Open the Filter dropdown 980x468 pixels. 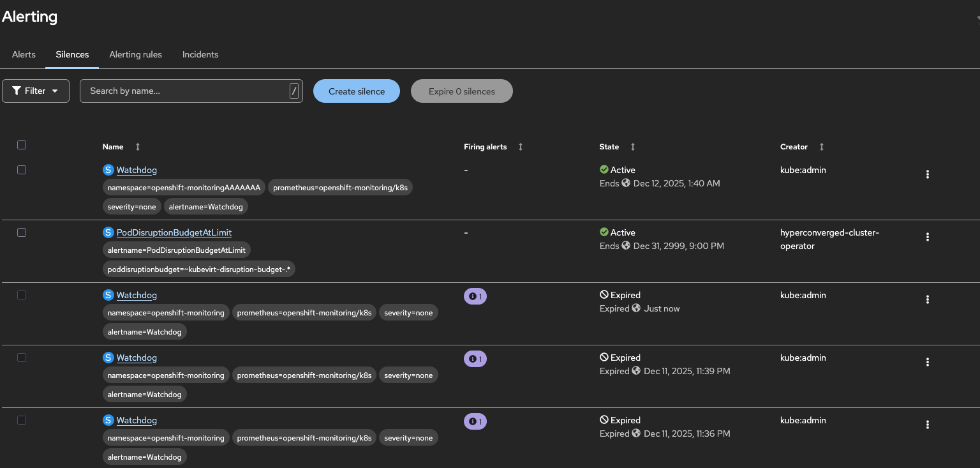point(36,91)
